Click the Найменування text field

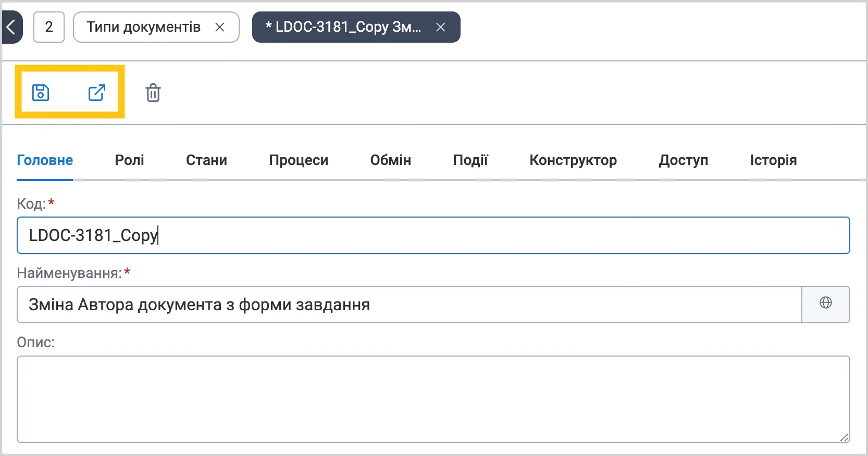[410, 305]
